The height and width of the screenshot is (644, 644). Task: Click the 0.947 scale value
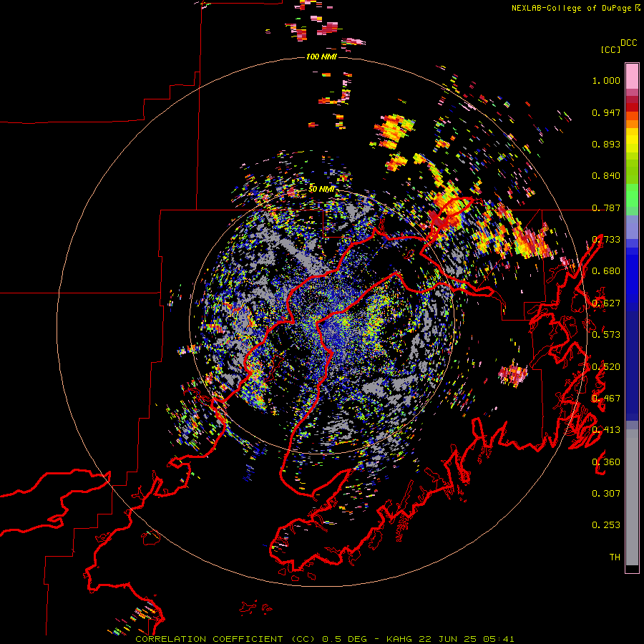click(606, 112)
